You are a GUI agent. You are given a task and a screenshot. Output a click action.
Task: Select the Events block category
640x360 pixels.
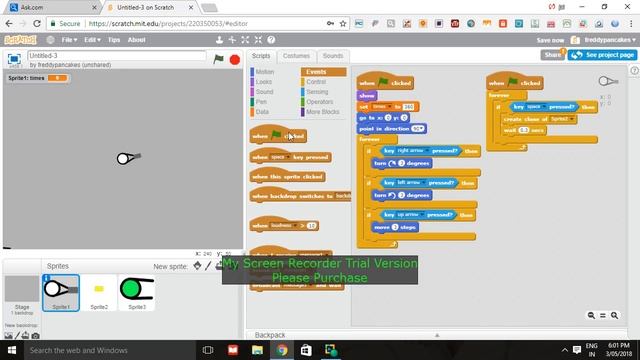tap(324, 72)
